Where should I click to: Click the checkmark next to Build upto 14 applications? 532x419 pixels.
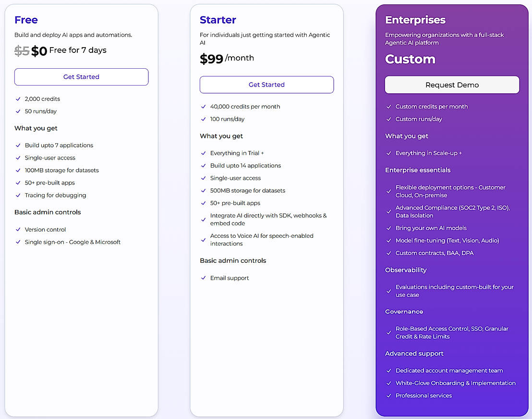[x=203, y=166]
